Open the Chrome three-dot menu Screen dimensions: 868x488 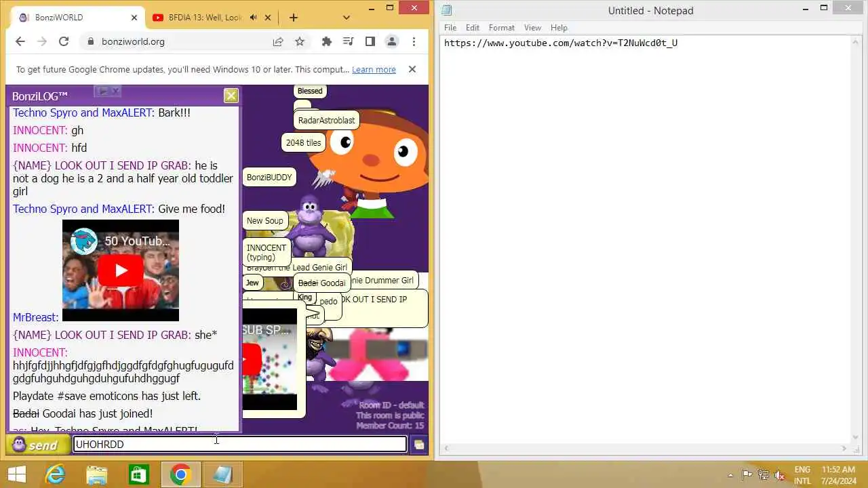(414, 41)
